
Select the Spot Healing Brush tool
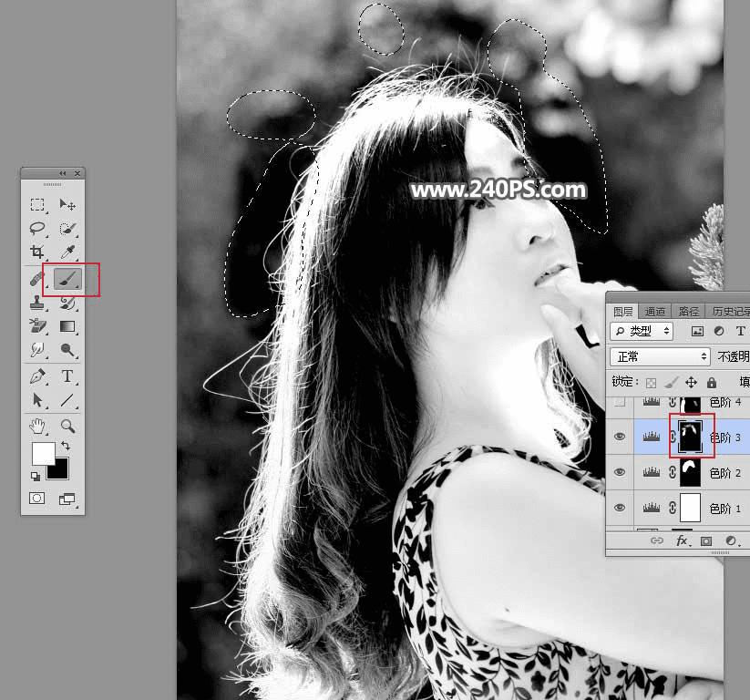[37, 279]
